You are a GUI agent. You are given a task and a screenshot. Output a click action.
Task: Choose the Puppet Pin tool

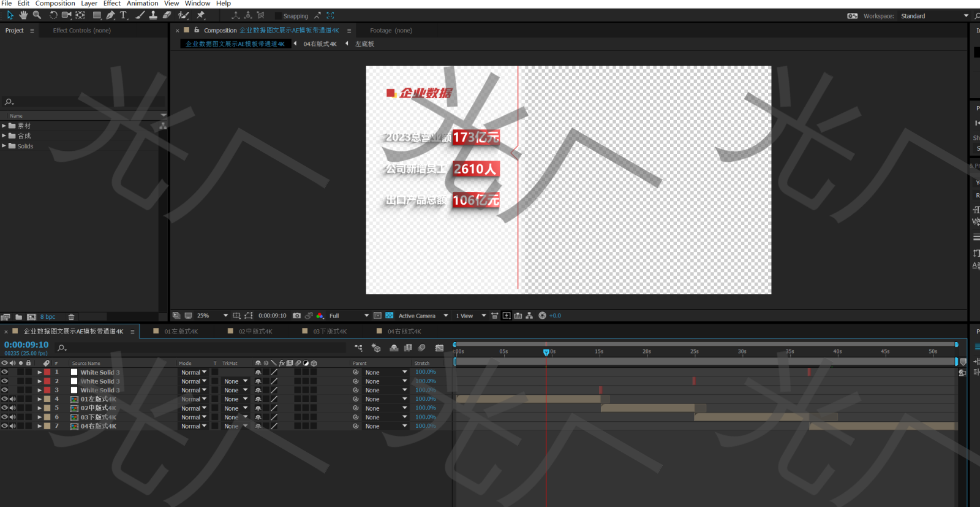click(200, 15)
